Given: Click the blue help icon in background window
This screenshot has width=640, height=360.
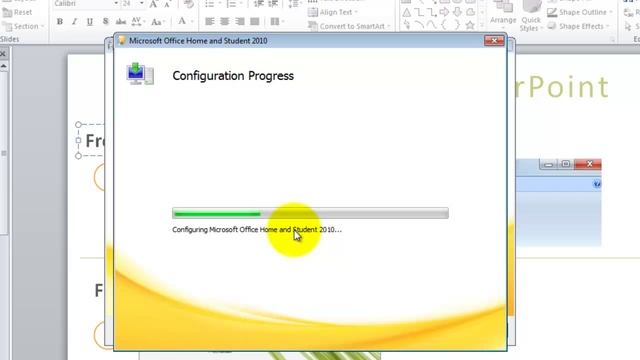Looking at the screenshot, I should pos(596,184).
